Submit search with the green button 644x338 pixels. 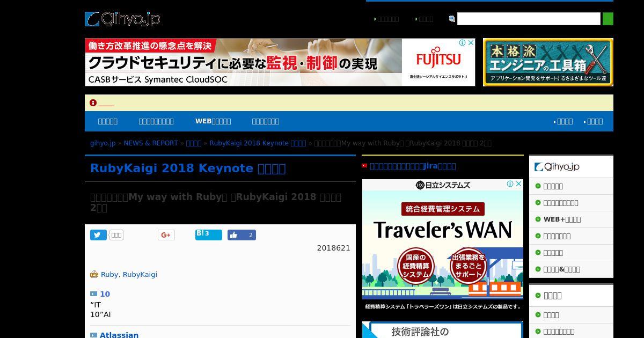608,19
